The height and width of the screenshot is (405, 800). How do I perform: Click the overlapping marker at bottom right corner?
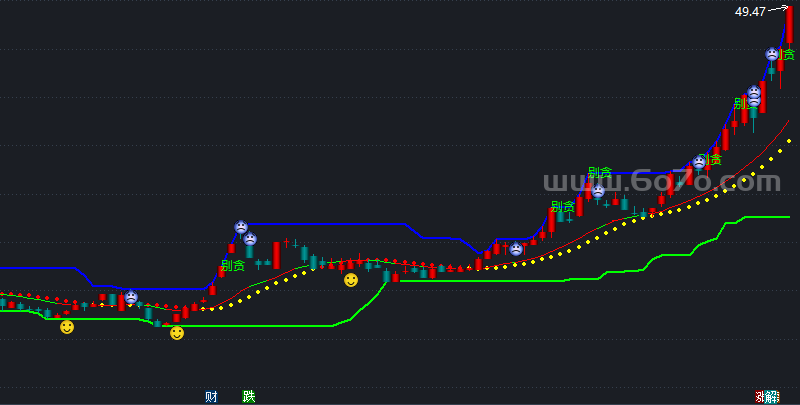pyautogui.click(x=766, y=396)
